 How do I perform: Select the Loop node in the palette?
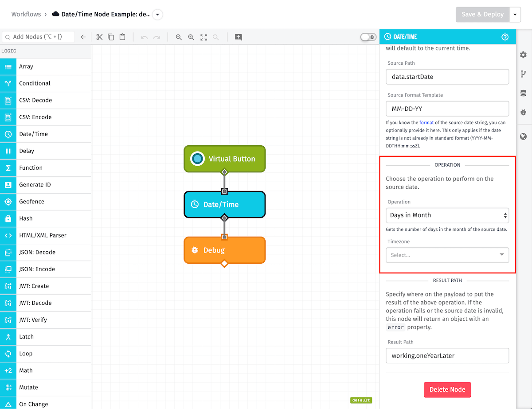pyautogui.click(x=45, y=354)
